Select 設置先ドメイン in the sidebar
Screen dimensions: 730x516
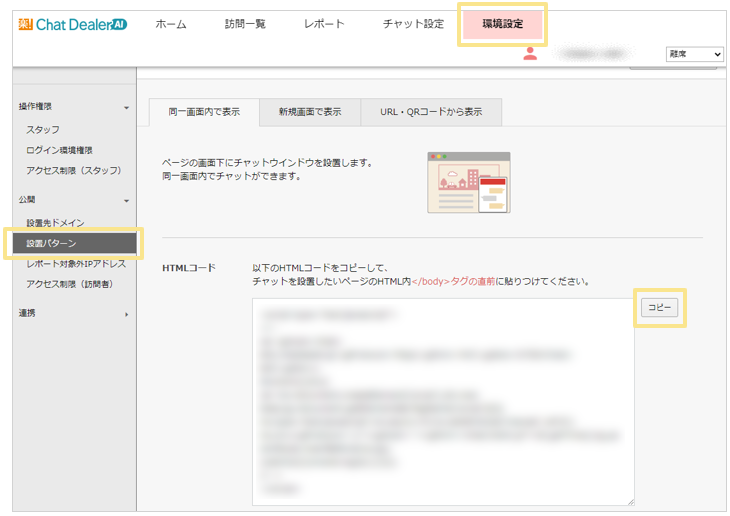(x=55, y=223)
